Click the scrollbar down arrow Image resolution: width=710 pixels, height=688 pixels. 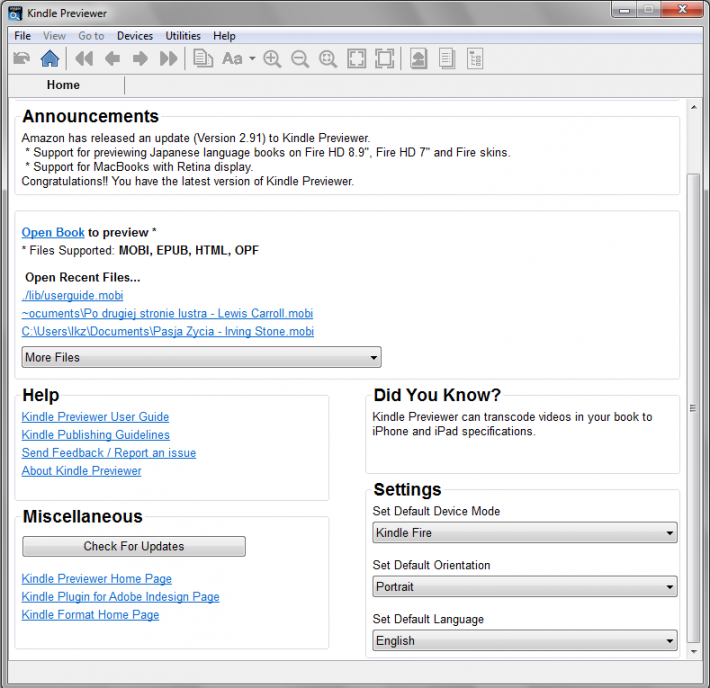tap(693, 652)
